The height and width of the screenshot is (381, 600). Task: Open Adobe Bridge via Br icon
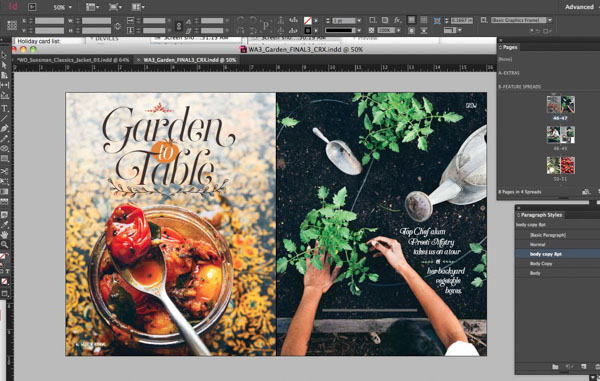click(32, 7)
